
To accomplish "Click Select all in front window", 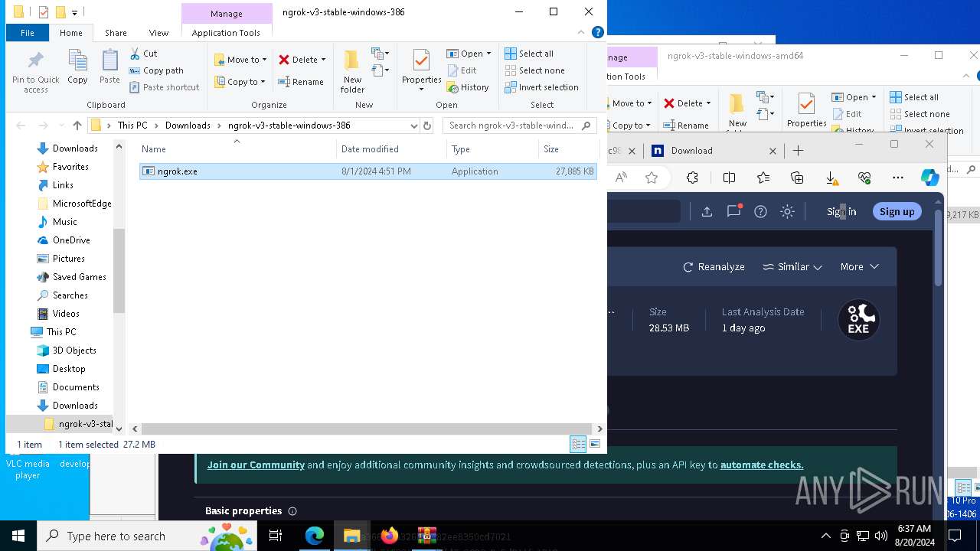I will click(x=529, y=54).
